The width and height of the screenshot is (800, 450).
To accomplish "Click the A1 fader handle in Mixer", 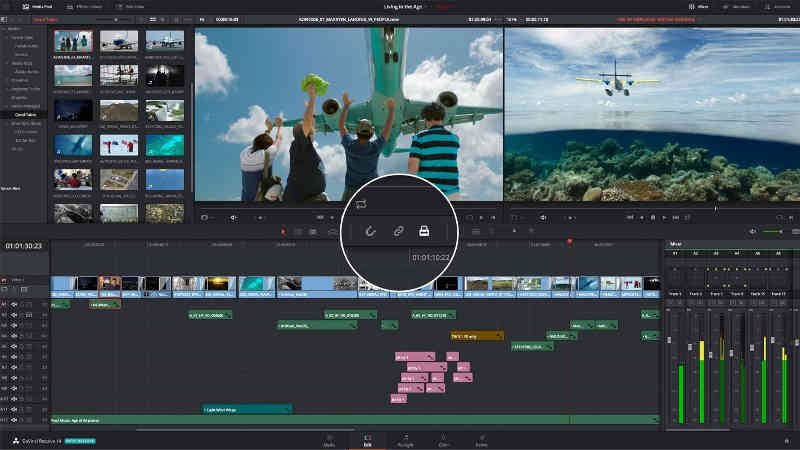I will pos(669,340).
